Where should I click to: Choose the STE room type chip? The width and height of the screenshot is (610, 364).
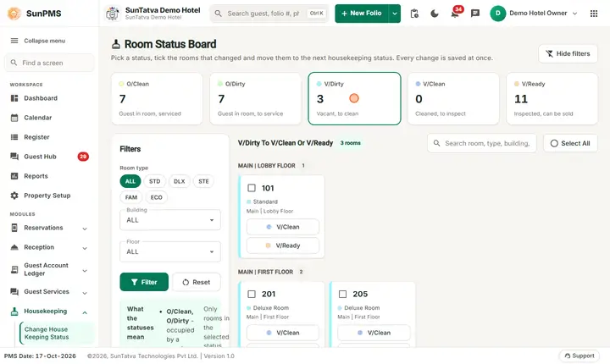(x=203, y=181)
